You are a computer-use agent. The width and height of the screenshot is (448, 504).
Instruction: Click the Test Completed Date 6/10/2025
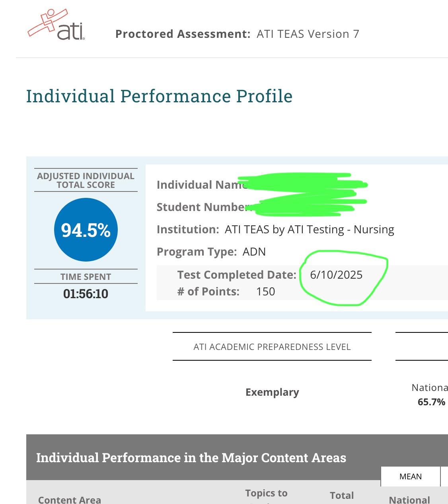[x=336, y=275]
